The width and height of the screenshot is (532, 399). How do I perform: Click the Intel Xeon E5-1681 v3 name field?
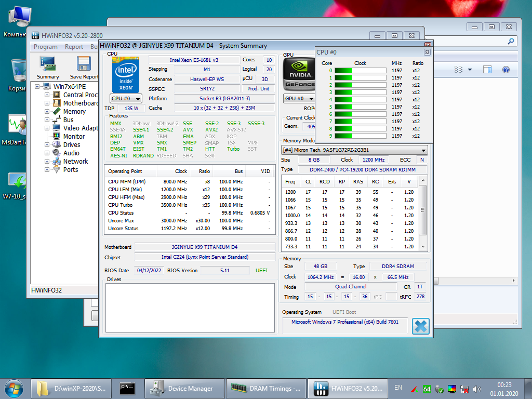coord(194,60)
